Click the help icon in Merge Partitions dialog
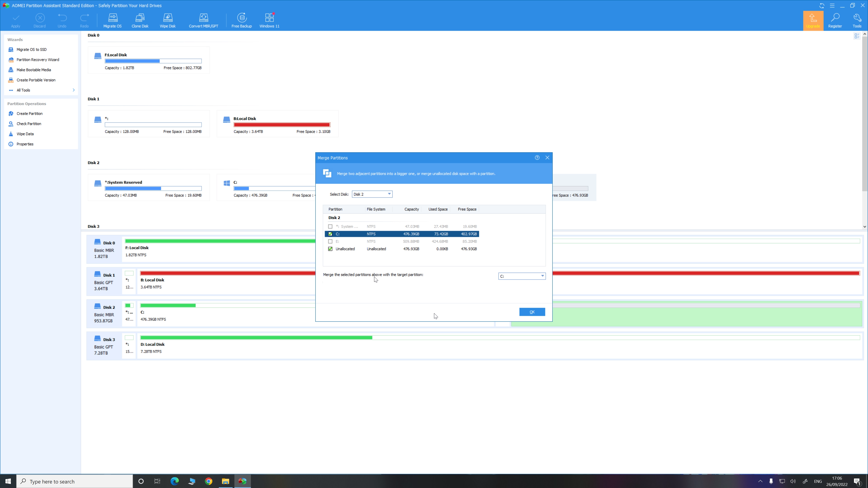Viewport: 868px width, 488px height. pyautogui.click(x=537, y=158)
